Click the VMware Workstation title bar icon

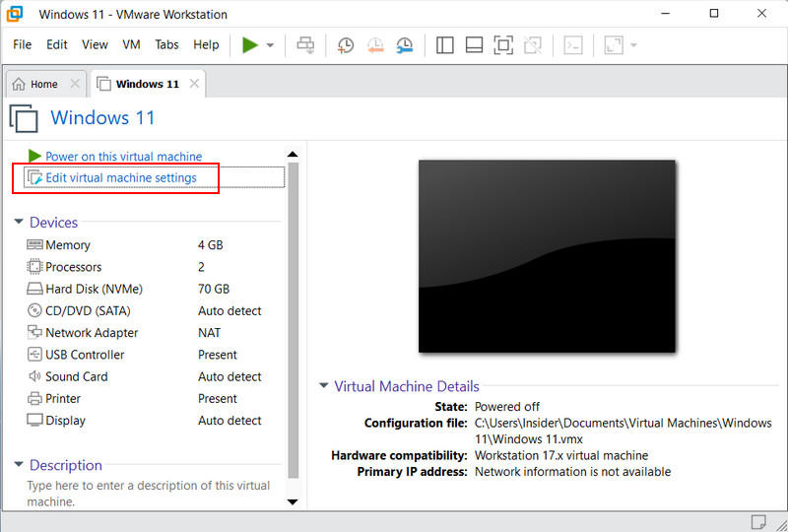tap(15, 14)
